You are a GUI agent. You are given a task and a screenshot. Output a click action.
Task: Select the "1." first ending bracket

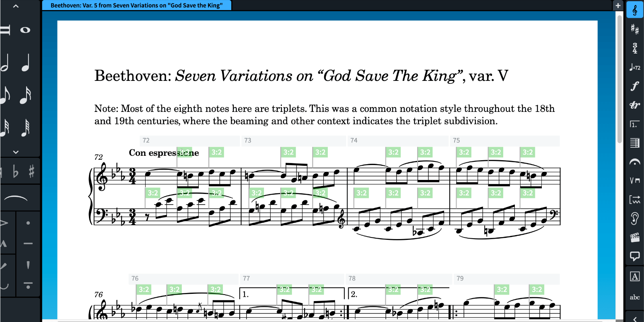(292, 294)
